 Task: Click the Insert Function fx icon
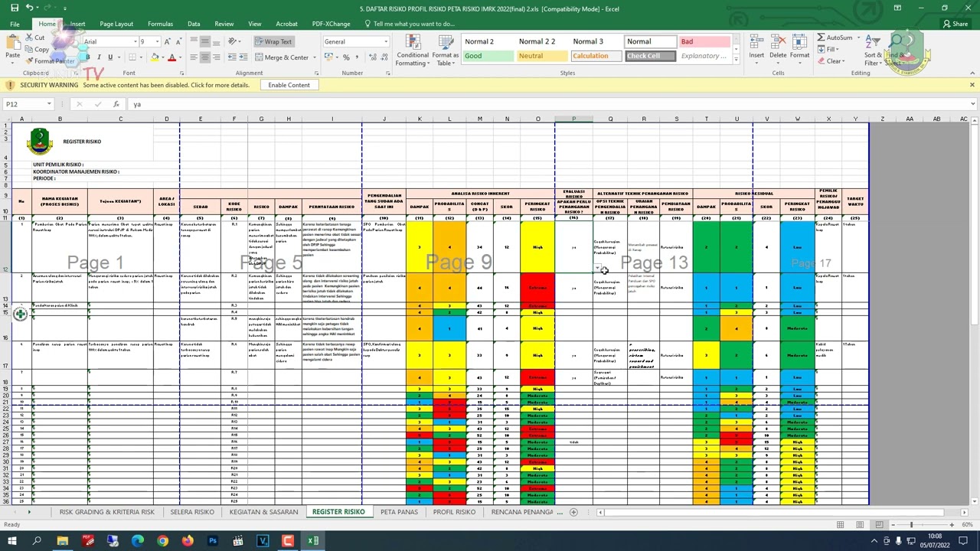pyautogui.click(x=116, y=104)
